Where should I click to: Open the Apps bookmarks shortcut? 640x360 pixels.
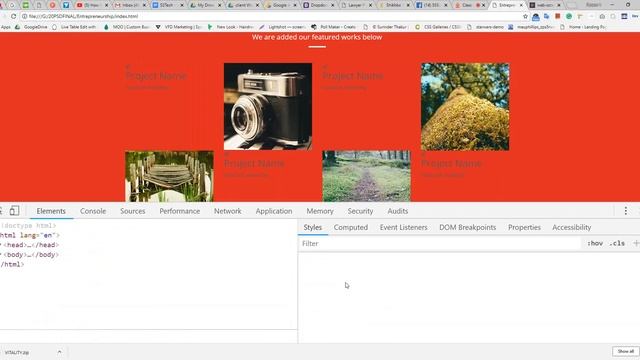[6, 27]
